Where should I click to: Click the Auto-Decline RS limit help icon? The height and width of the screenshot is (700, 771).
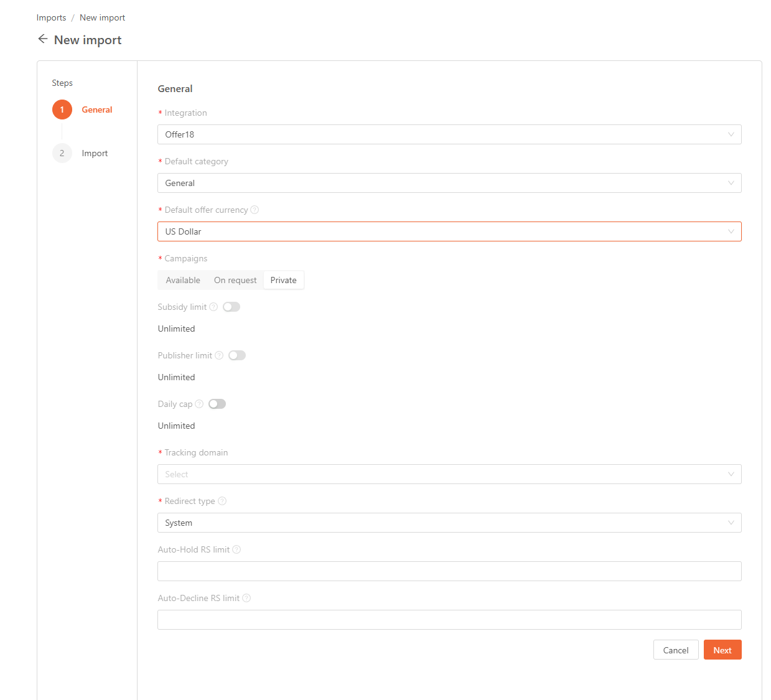[x=246, y=599]
